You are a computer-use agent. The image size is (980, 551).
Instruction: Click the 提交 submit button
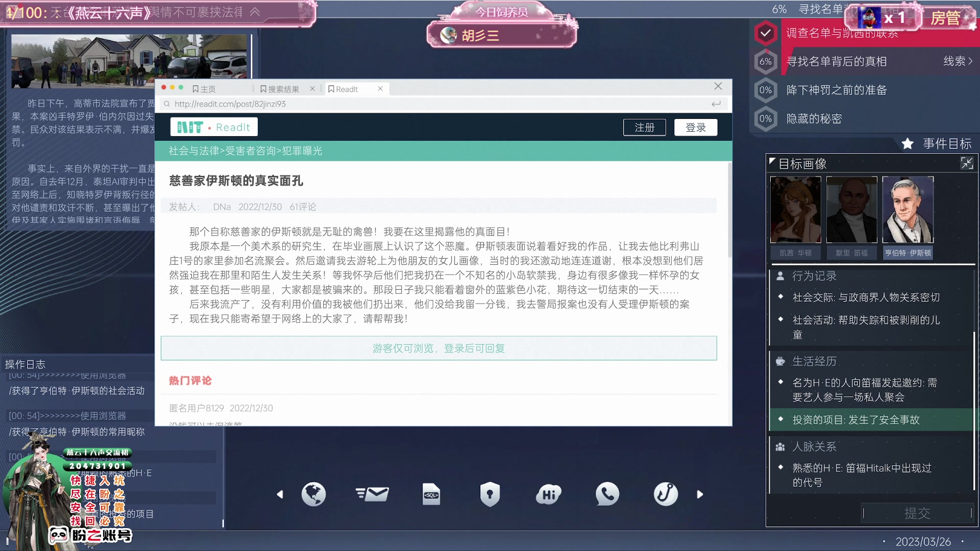click(x=917, y=513)
